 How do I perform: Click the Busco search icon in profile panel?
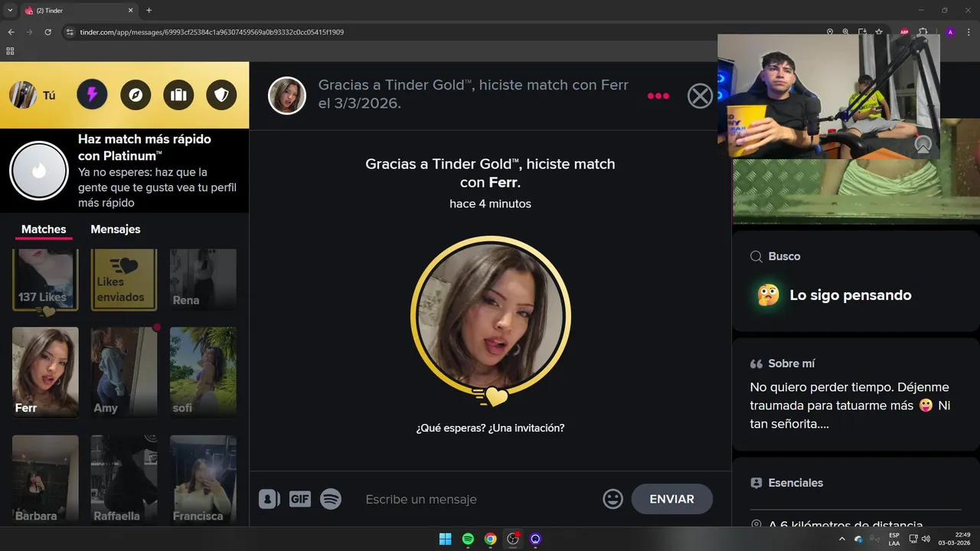tap(756, 256)
